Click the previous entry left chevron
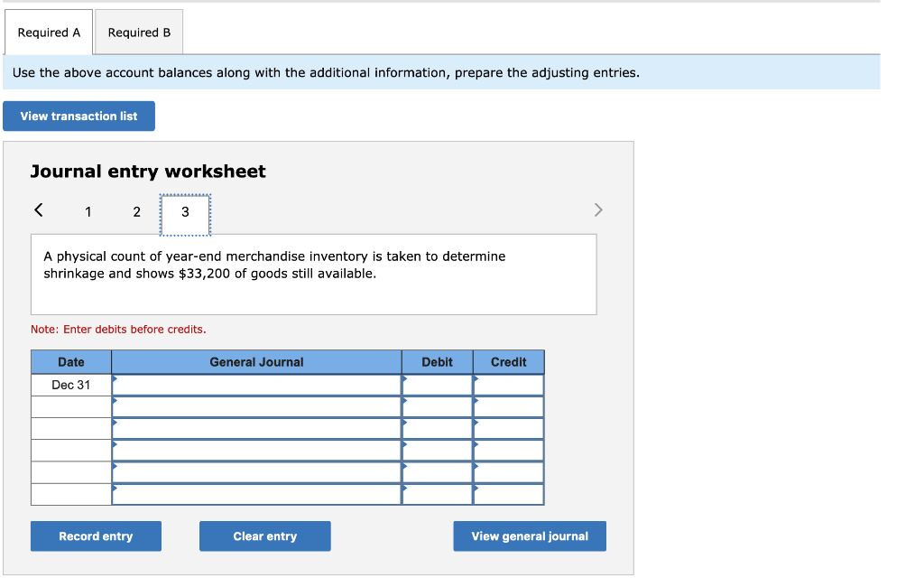The height and width of the screenshot is (587, 924). [38, 210]
